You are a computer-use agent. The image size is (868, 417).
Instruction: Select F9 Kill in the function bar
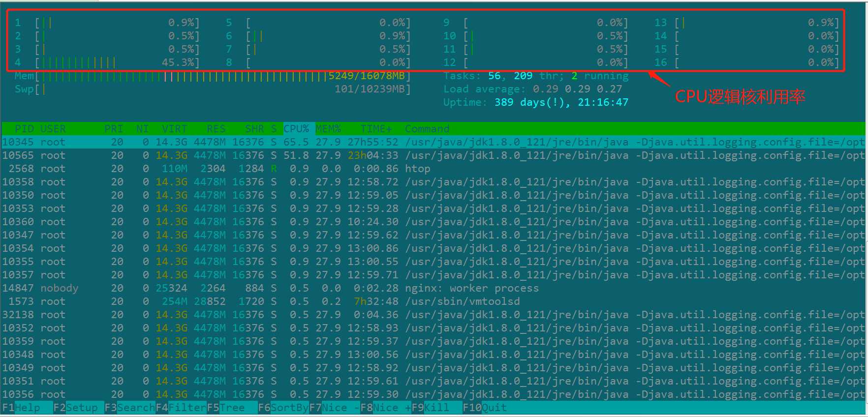point(436,408)
